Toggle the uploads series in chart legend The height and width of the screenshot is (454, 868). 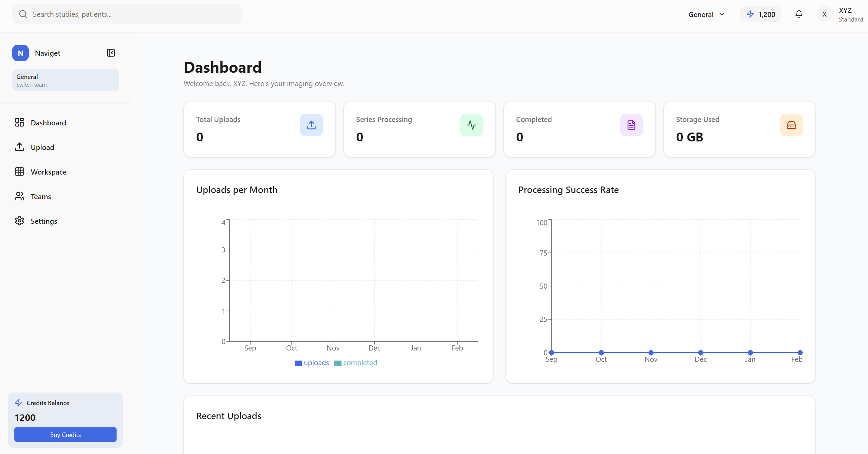pos(311,362)
